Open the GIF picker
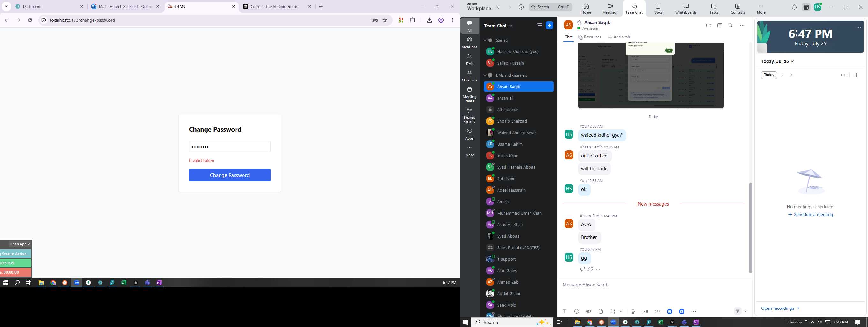Screen dimensions: 868x327 pyautogui.click(x=589, y=311)
